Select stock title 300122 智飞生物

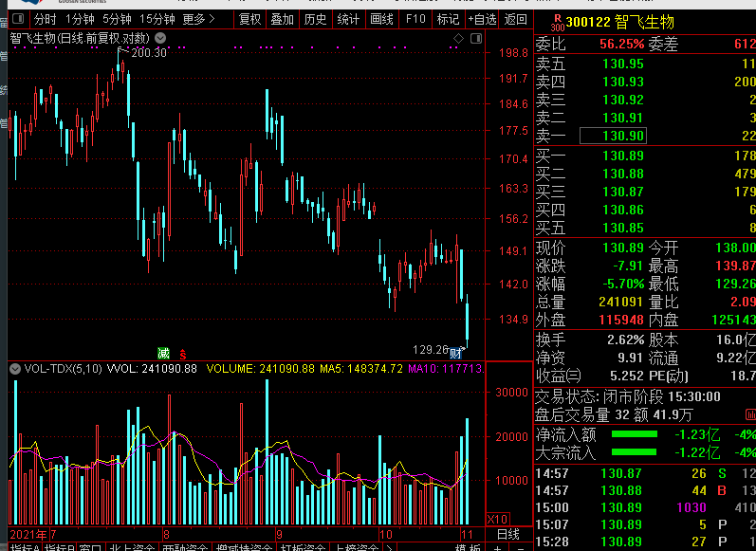pos(619,22)
